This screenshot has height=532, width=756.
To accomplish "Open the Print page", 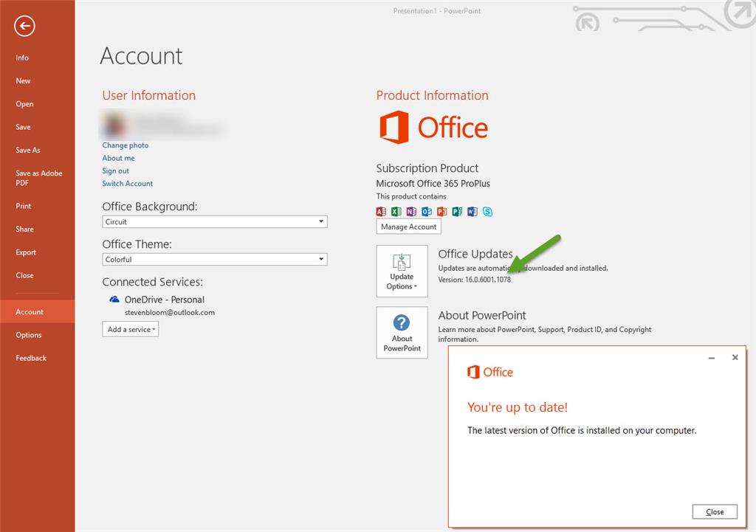I will [23, 207].
